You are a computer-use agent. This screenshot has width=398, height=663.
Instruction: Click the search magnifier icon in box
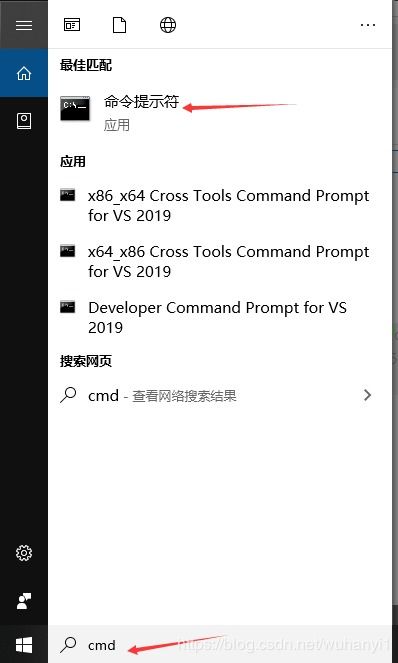coord(68,645)
